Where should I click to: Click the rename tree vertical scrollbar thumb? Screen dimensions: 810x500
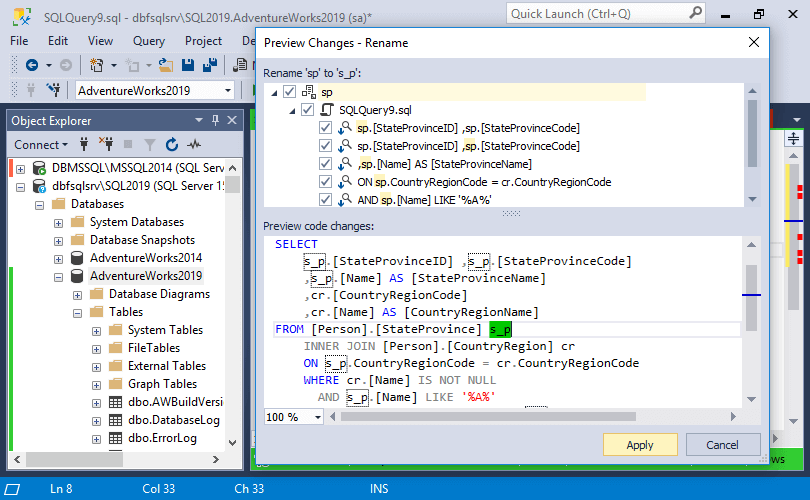(752, 133)
